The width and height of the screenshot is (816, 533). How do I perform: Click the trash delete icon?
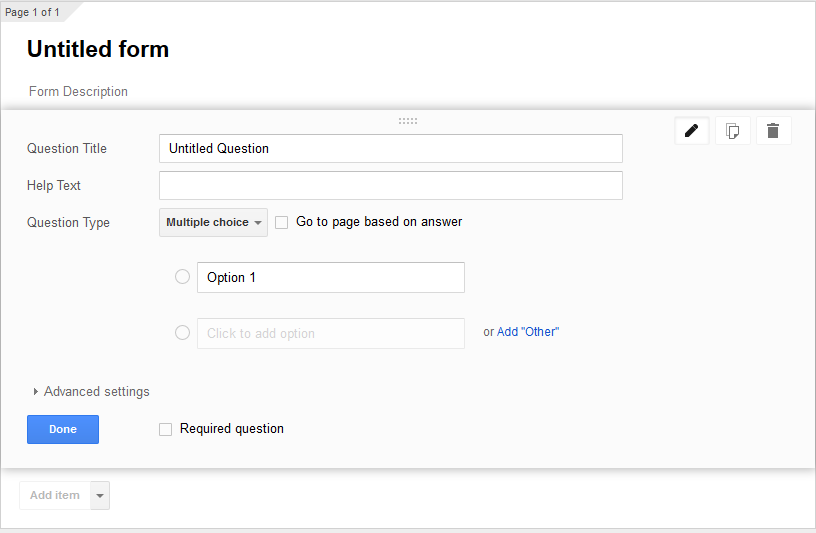tap(773, 131)
